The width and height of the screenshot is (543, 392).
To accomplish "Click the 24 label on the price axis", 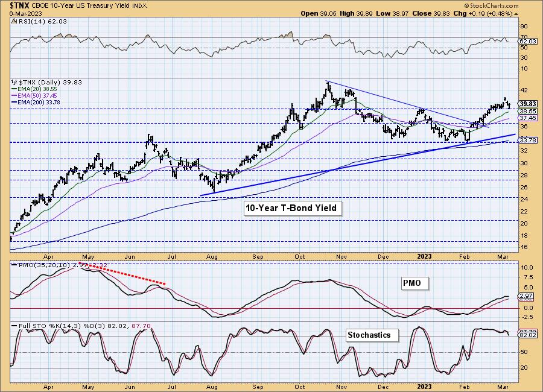I will (524, 199).
